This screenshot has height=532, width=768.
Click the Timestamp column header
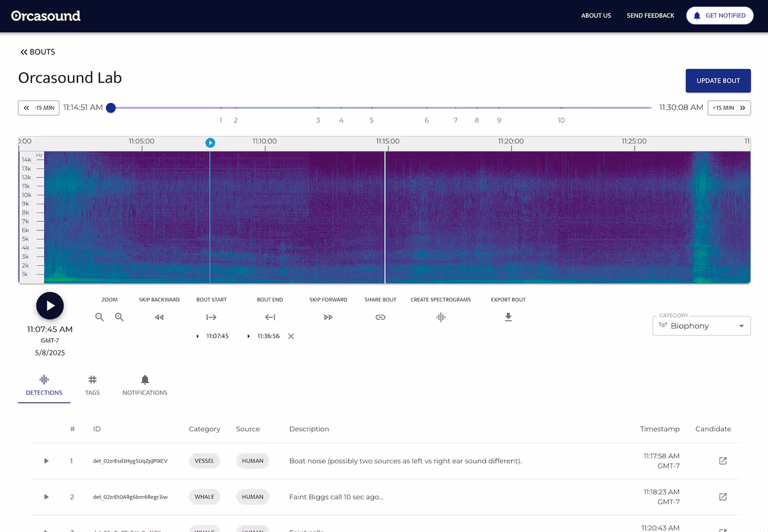point(660,429)
